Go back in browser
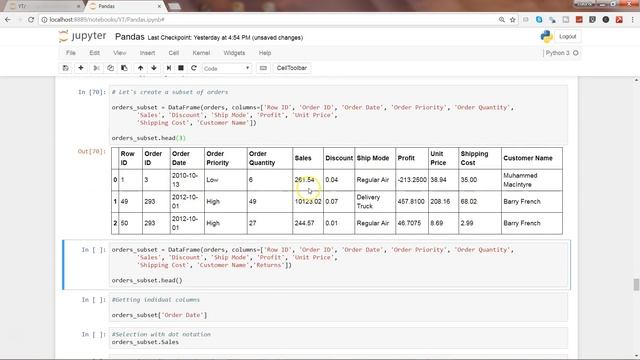 click(8, 20)
